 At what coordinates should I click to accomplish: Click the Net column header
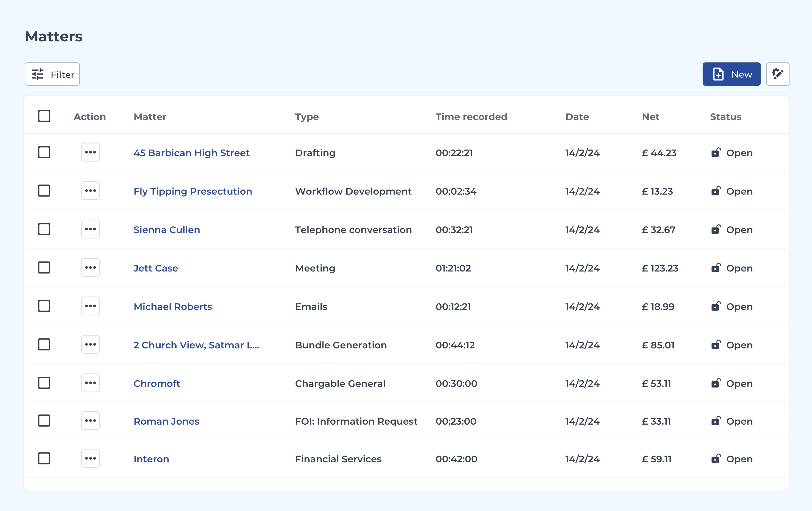(650, 117)
